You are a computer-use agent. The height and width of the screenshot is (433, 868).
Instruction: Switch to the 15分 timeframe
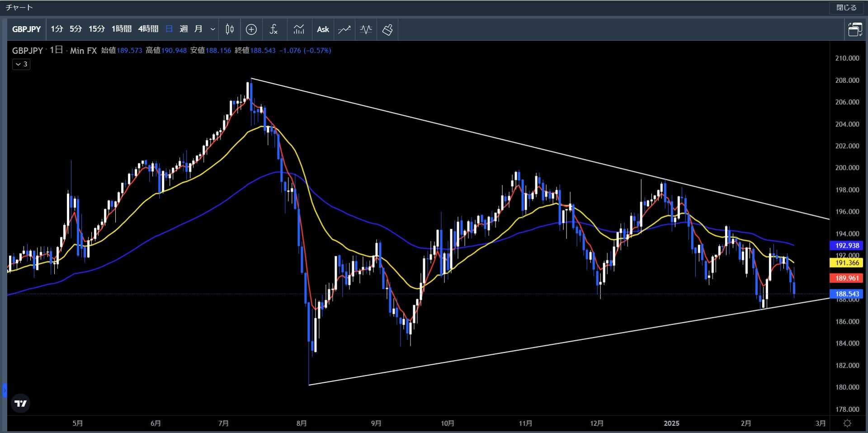(96, 29)
